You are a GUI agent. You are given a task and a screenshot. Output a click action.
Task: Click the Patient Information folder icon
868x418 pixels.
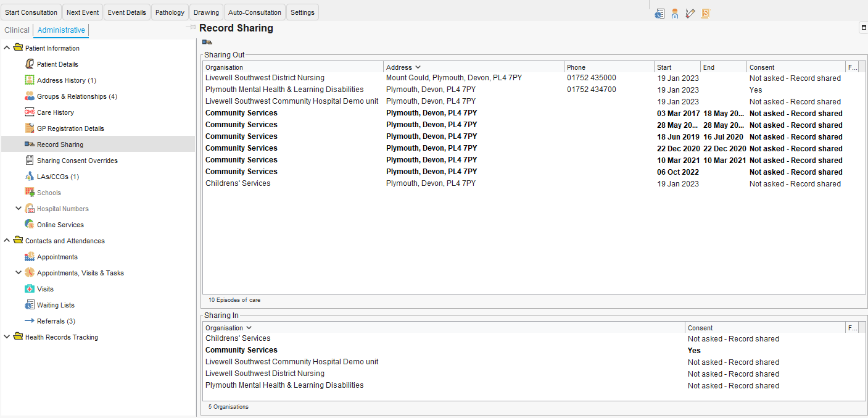(x=18, y=48)
